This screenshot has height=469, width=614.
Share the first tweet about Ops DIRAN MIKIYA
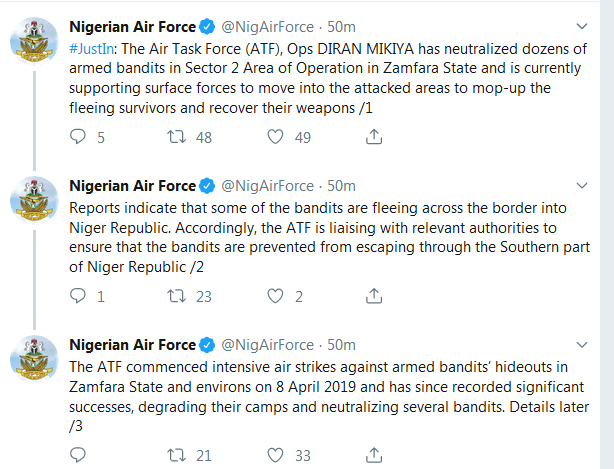tap(374, 137)
